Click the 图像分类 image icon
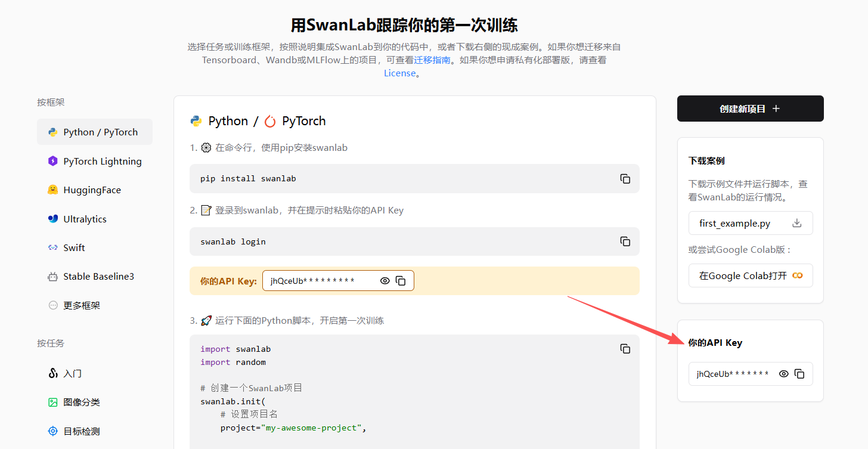The height and width of the screenshot is (449, 868). point(52,402)
